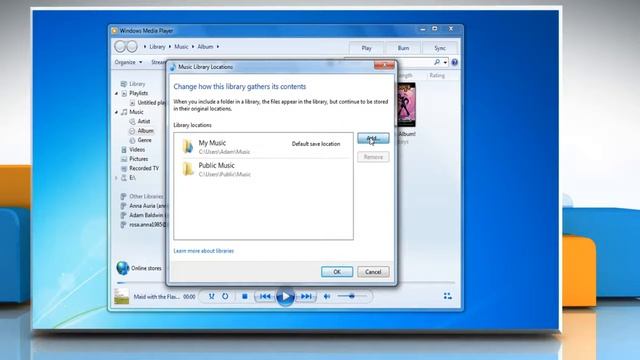This screenshot has height=360, width=640.
Task: Close the Music Library Locations dialog
Action: point(384,65)
